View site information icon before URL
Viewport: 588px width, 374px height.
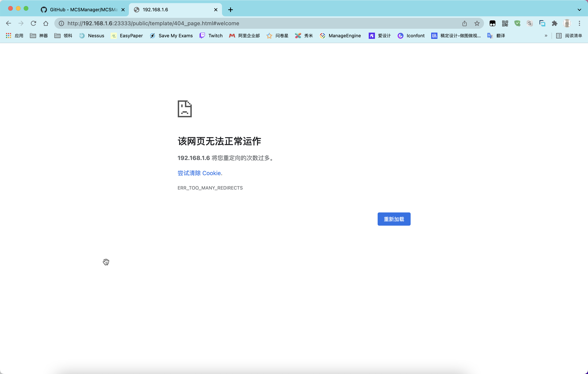pyautogui.click(x=62, y=23)
